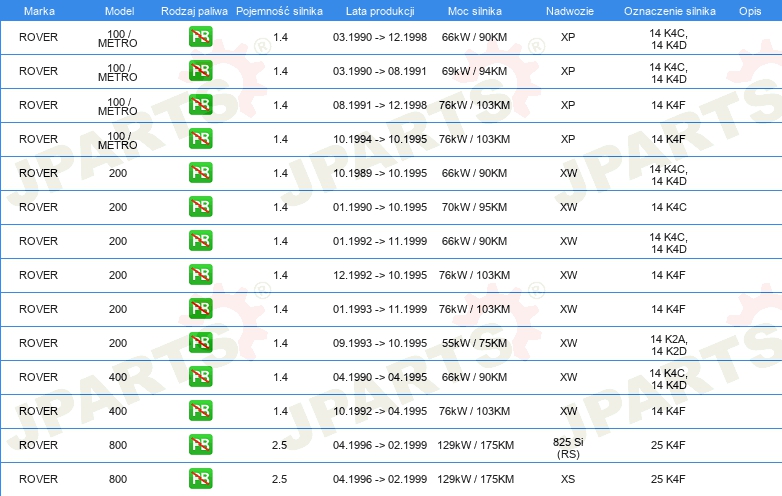The width and height of the screenshot is (782, 496).
Task: Select the date cell 03.1990 -> 08.1991
Action: 380,71
